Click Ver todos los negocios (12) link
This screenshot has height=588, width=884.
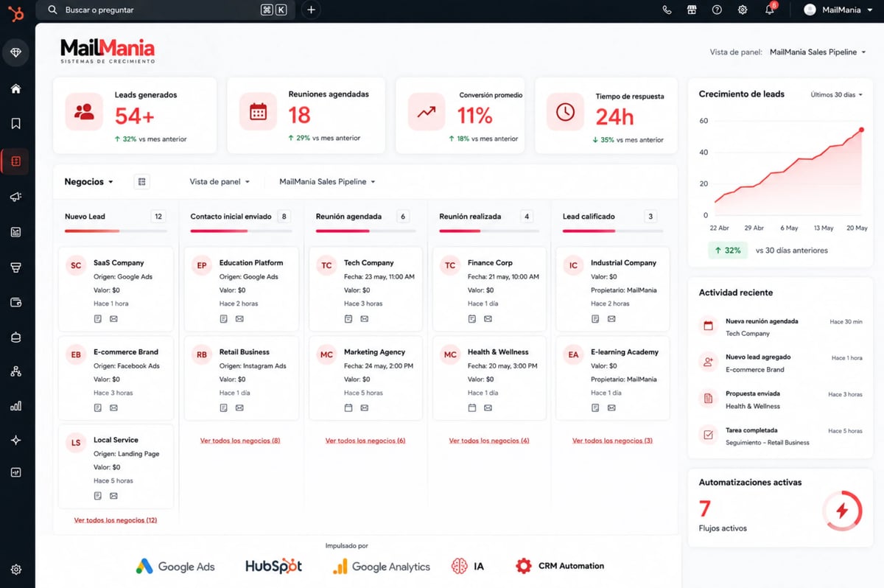click(116, 520)
